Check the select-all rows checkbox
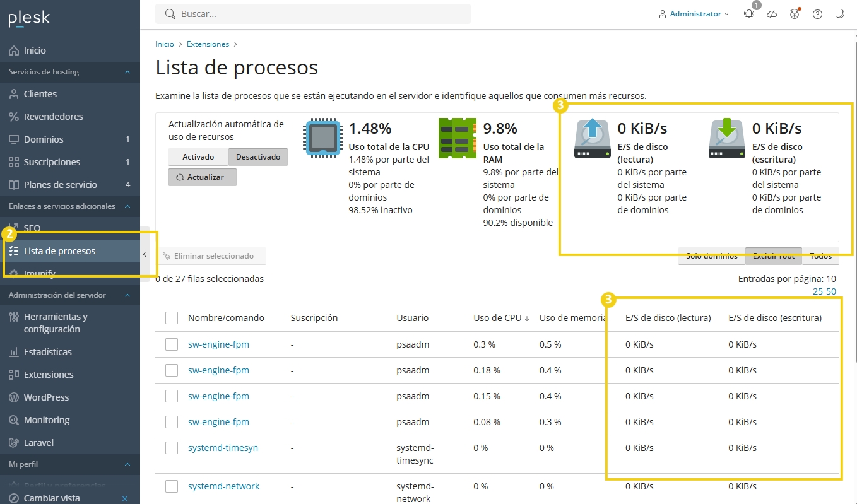Screen dimensions: 857x504 click(172, 318)
